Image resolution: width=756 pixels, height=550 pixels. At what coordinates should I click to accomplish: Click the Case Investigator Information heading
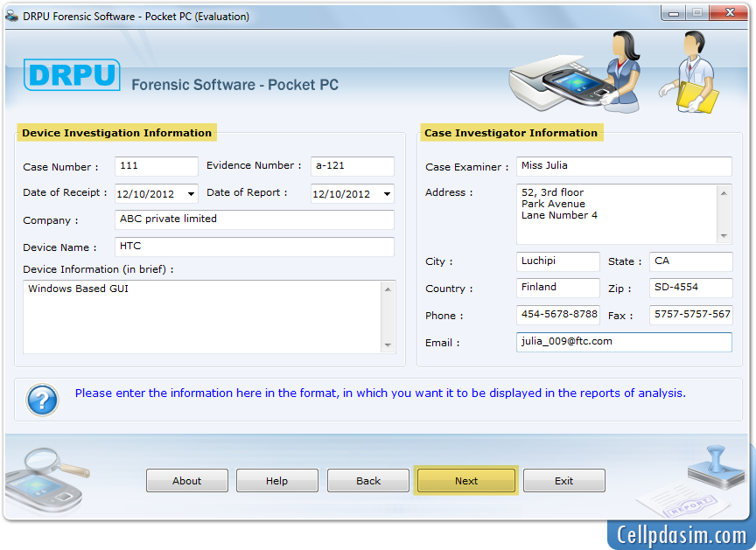(511, 133)
